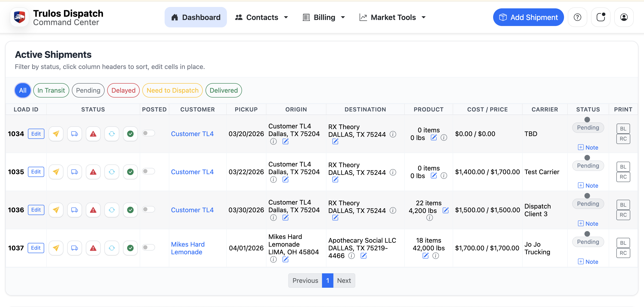Image resolution: width=644 pixels, height=307 pixels.
Task: Mark load 1036 as delayed with the warning triangle
Action: [x=93, y=210]
